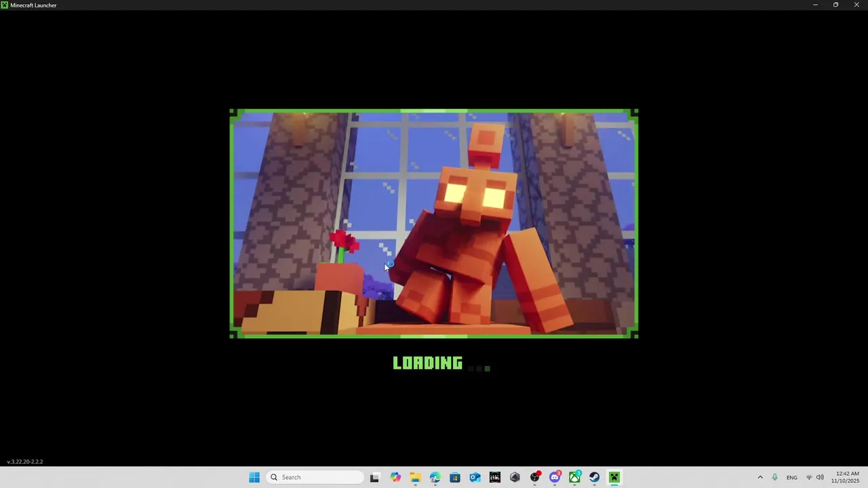Open the Windows Start menu
Viewport: 868px width, 488px height.
(x=254, y=477)
